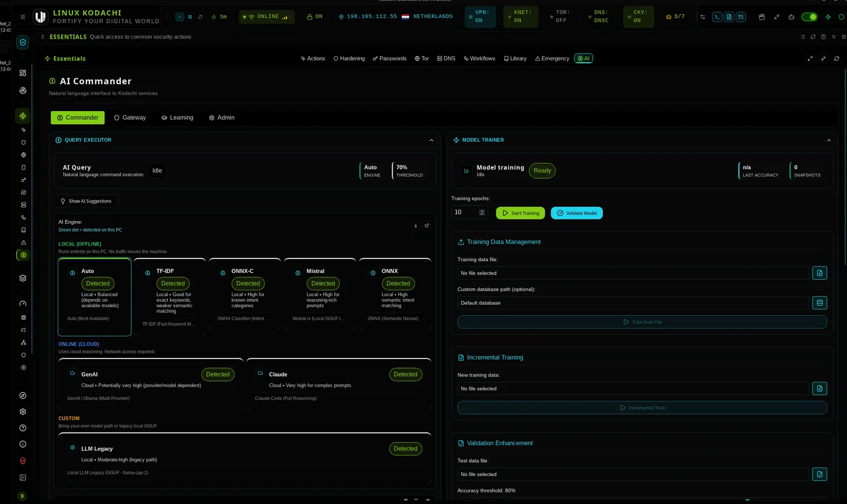Toggle the CKY ON status pill

[638, 17]
